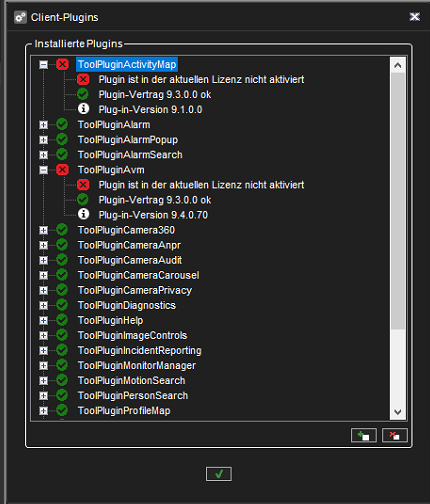Collapse the ToolPluginActivityMap tree node
430x504 pixels.
(43, 65)
